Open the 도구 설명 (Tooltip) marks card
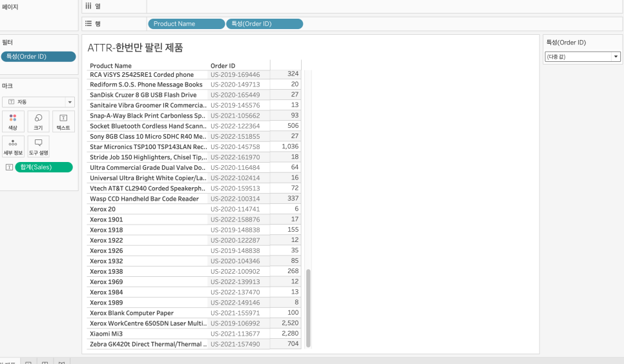Image resolution: width=624 pixels, height=364 pixels. pos(38,147)
